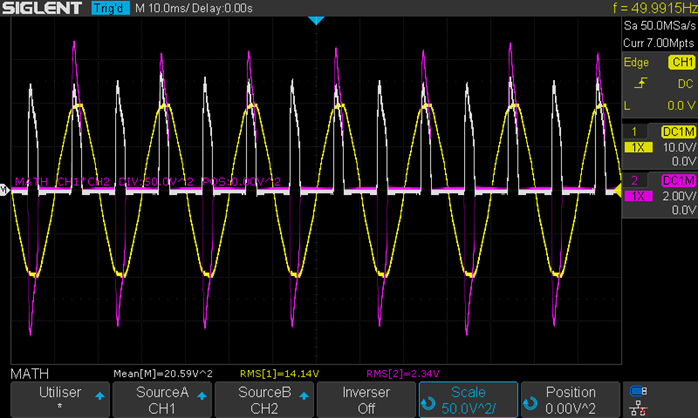Click the Edge trigger type label

coord(636,62)
